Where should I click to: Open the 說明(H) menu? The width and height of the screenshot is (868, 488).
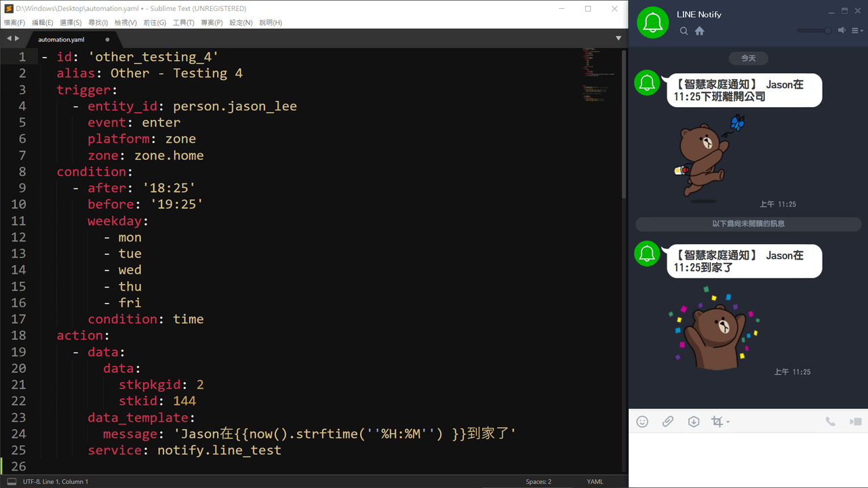click(271, 22)
